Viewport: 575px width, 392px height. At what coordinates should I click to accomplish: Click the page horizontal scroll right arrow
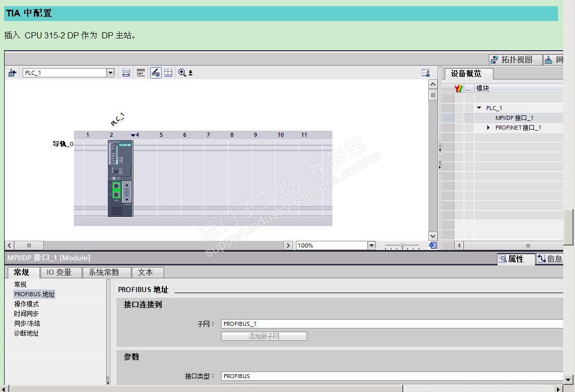[x=559, y=389]
